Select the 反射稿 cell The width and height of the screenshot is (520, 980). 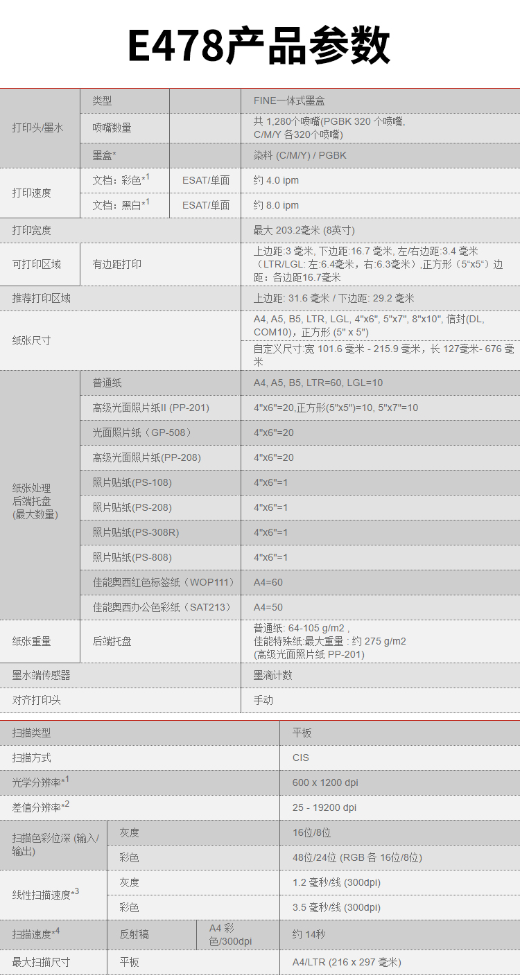point(152,935)
